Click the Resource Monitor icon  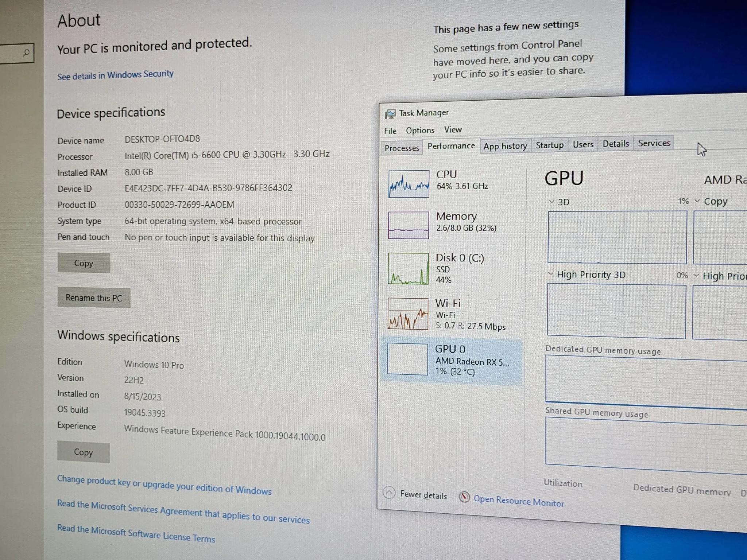[464, 497]
